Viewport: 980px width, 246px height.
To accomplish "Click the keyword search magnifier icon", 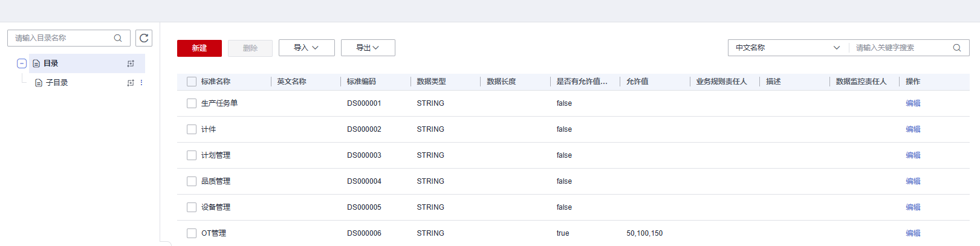I will pos(957,48).
